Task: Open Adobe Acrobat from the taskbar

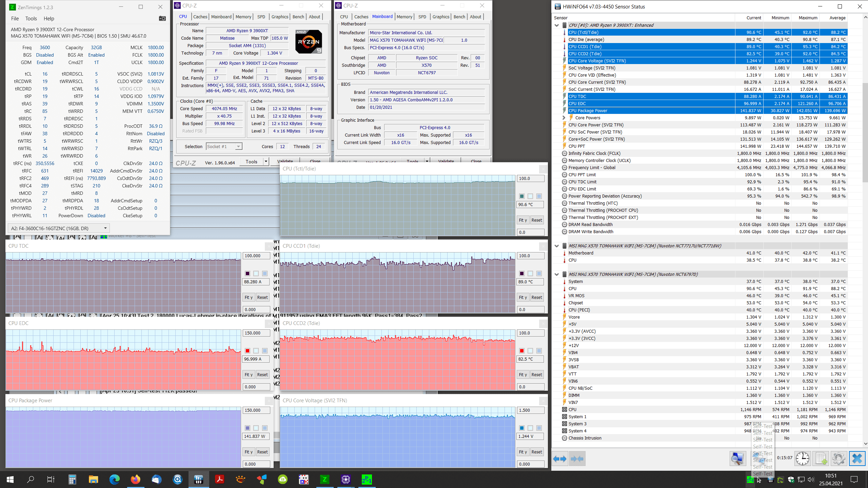Action: click(x=219, y=479)
